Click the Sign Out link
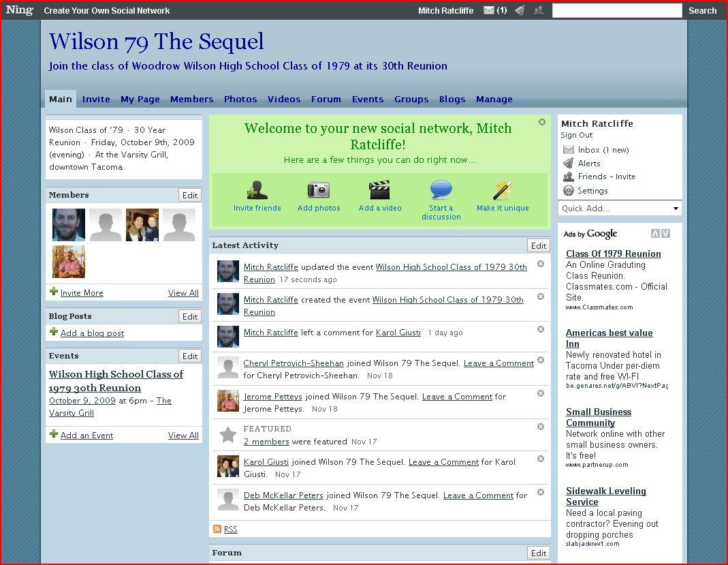728x565 pixels. coord(576,135)
